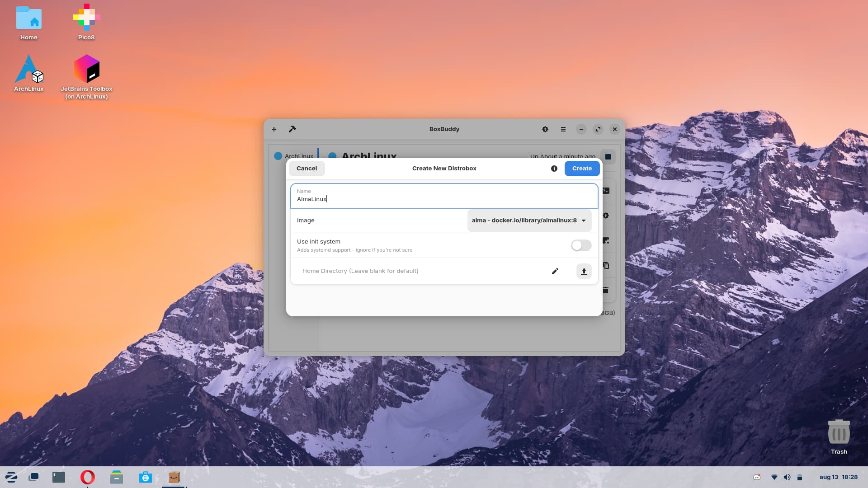Open the ArchLinux desktop shortcut
Image resolution: width=868 pixels, height=488 pixels.
29,73
